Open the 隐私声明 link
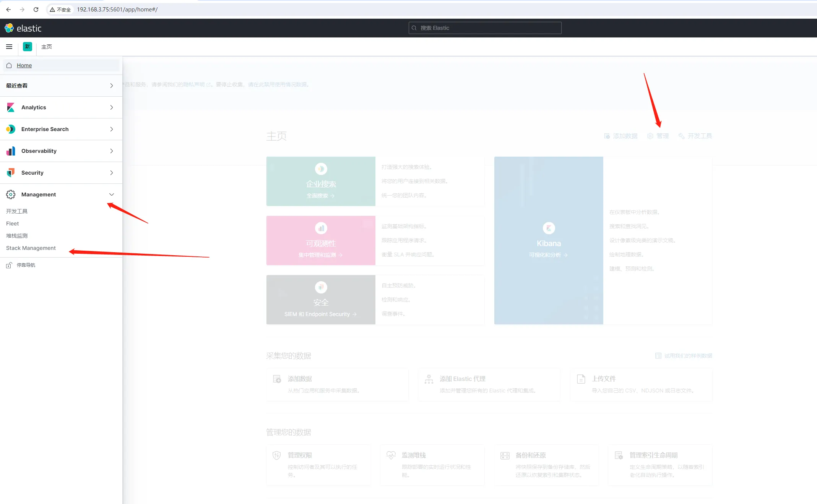The image size is (817, 504). 197,84
